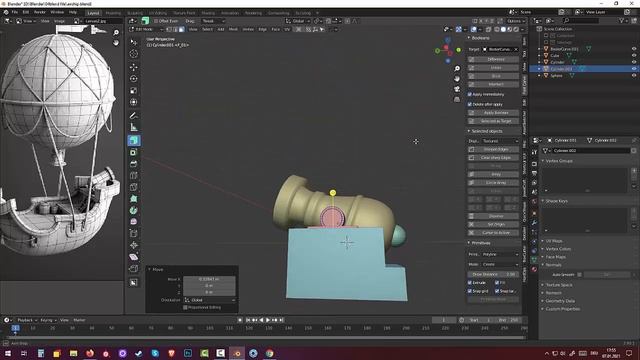Select the Inset Faces tool
The height and width of the screenshot is (360, 640).
133,152
